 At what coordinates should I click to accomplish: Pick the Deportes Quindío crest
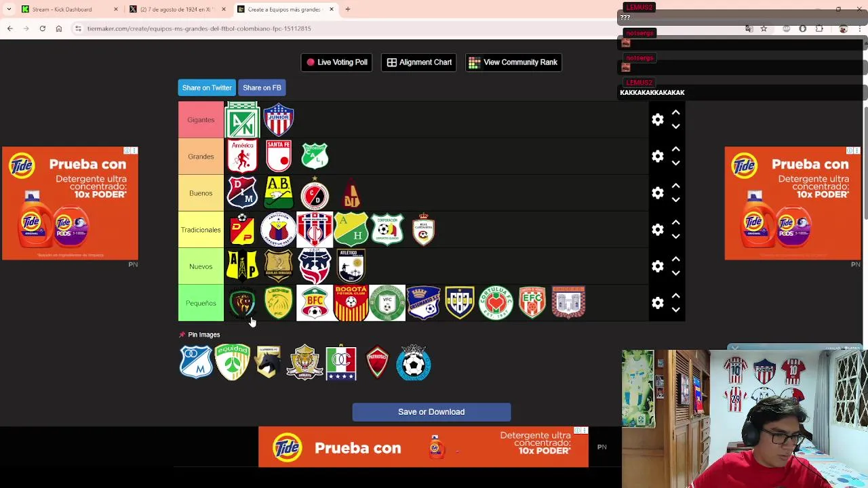[387, 230]
